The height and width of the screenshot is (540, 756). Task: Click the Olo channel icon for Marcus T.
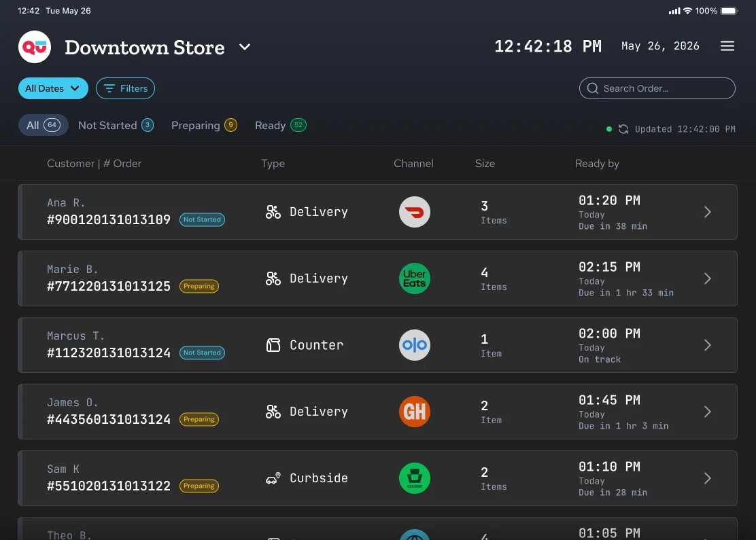415,345
